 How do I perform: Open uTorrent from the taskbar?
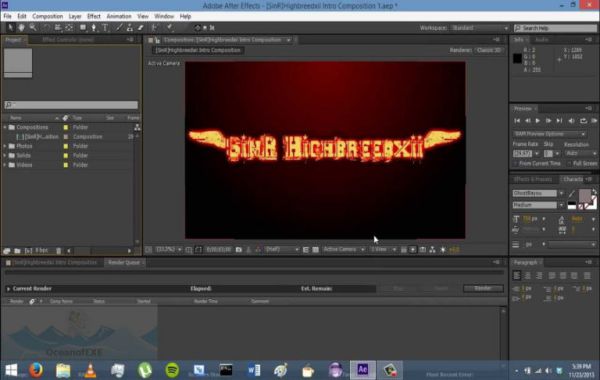click(145, 370)
